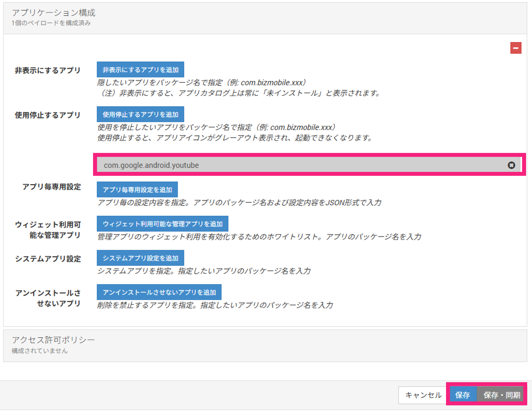The image size is (532, 411).
Task: Click the red minus remove payload icon
Action: [x=516, y=48]
